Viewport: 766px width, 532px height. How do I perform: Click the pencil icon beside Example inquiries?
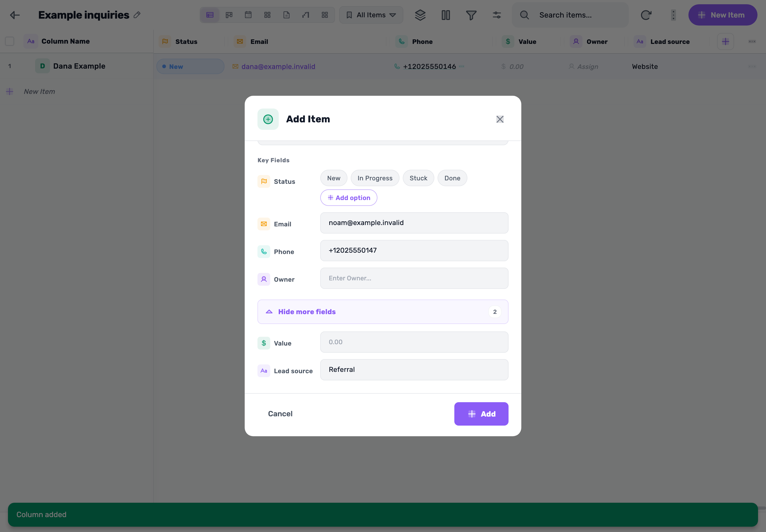pyautogui.click(x=137, y=15)
